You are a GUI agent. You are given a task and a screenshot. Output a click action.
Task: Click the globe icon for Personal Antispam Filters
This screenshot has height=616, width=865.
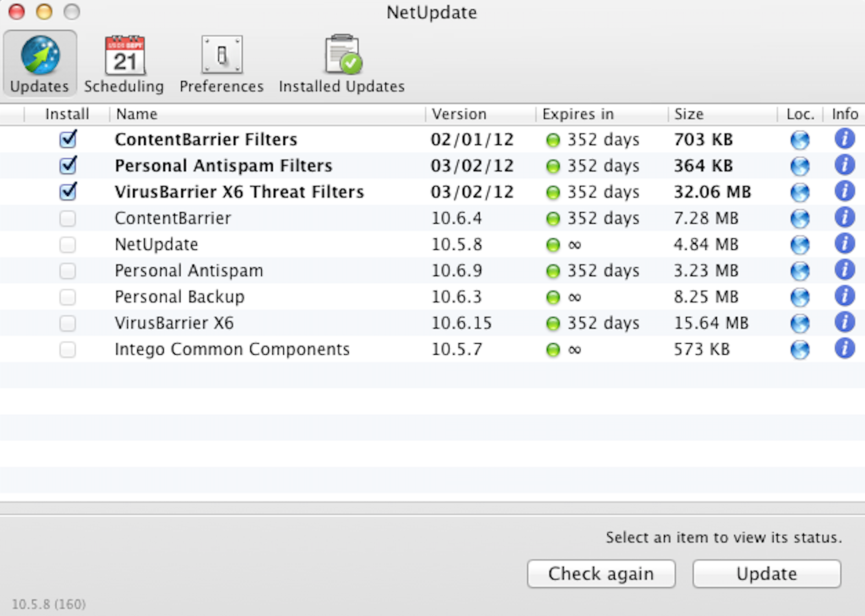[800, 166]
